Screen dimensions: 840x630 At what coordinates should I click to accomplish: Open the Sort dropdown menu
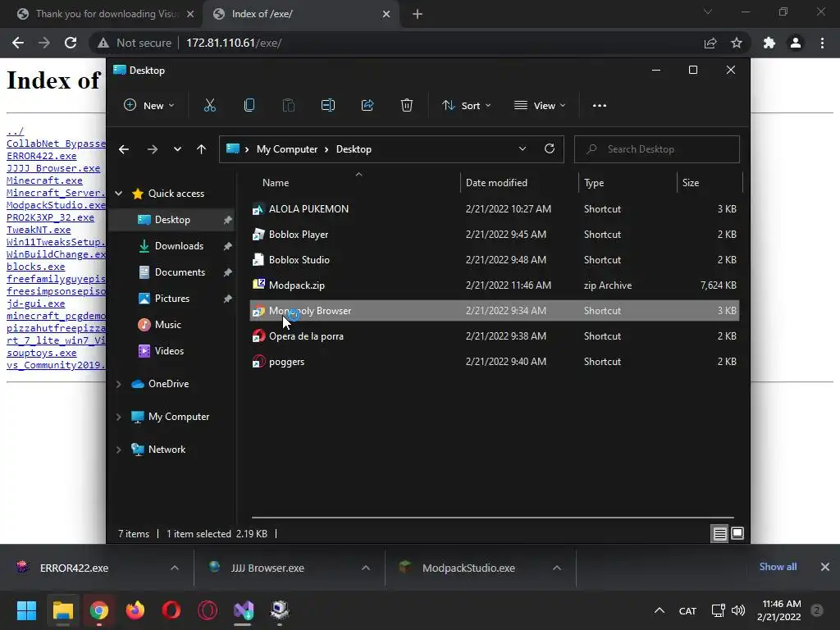466,106
